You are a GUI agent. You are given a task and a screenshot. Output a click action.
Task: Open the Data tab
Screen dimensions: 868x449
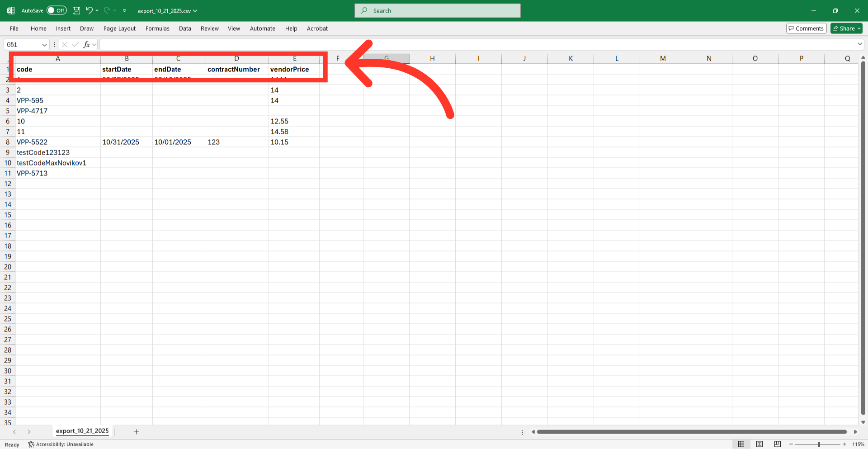tap(185, 28)
